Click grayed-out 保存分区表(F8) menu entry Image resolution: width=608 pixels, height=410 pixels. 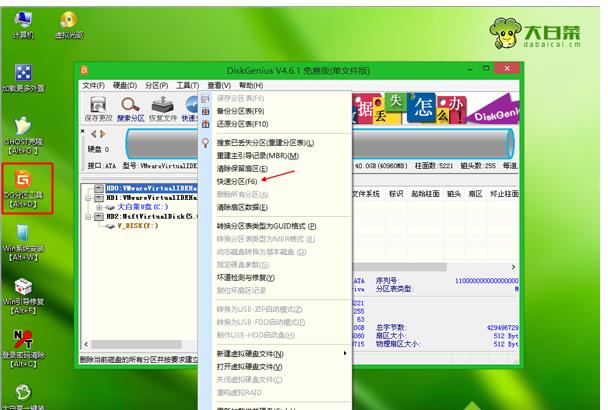click(240, 98)
